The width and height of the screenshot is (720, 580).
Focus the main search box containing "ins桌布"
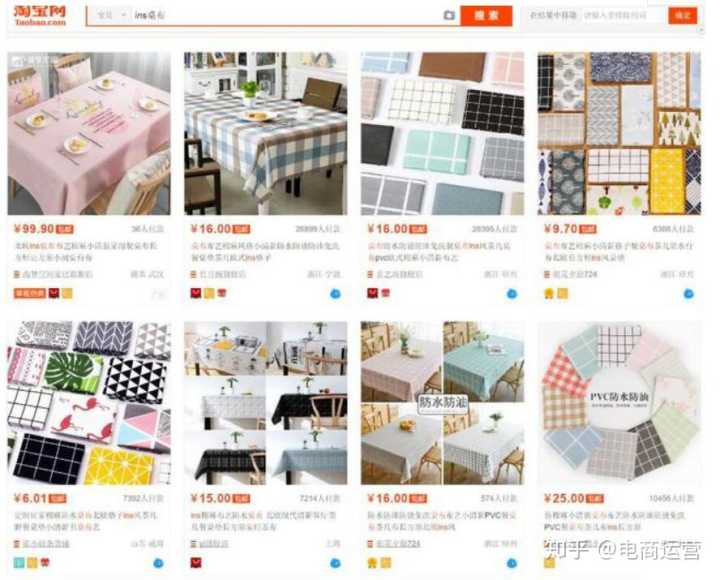(287, 15)
